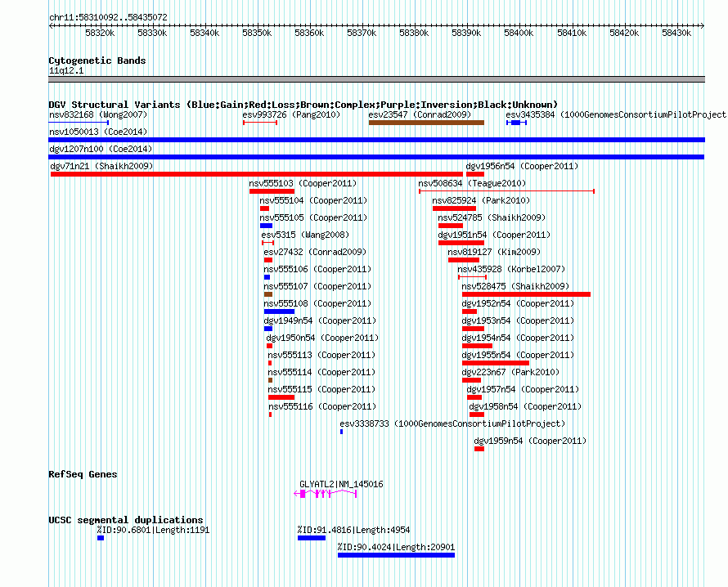Click the brown esv23547 complex variant bar

[x=426, y=123]
